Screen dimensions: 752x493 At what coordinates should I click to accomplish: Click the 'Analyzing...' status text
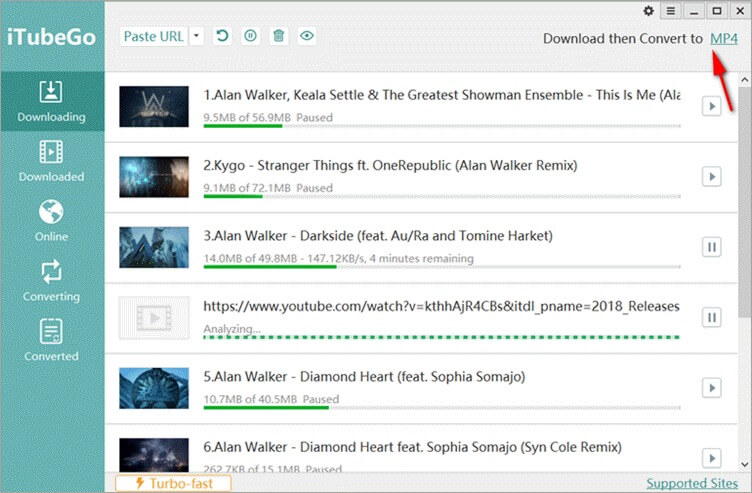232,329
